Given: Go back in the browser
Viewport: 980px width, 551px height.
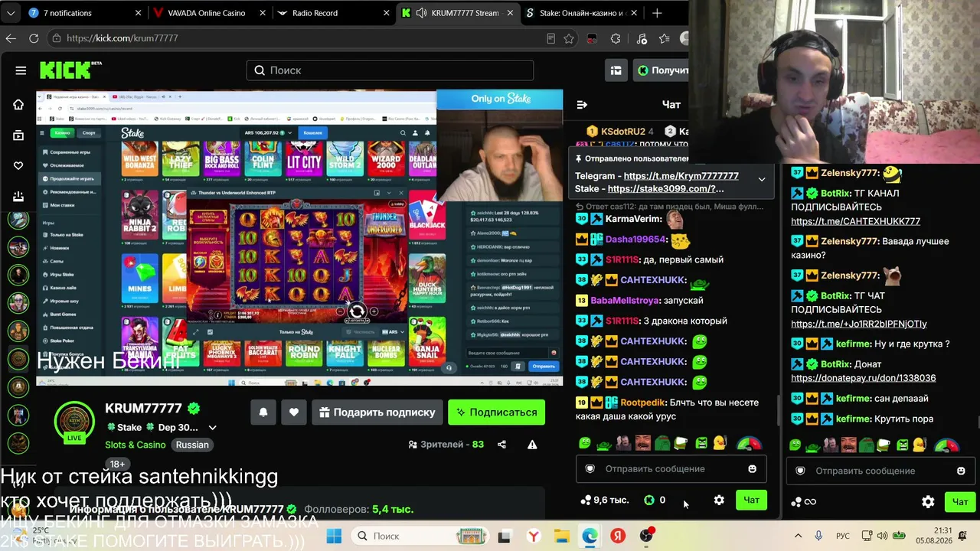Looking at the screenshot, I should click(11, 38).
